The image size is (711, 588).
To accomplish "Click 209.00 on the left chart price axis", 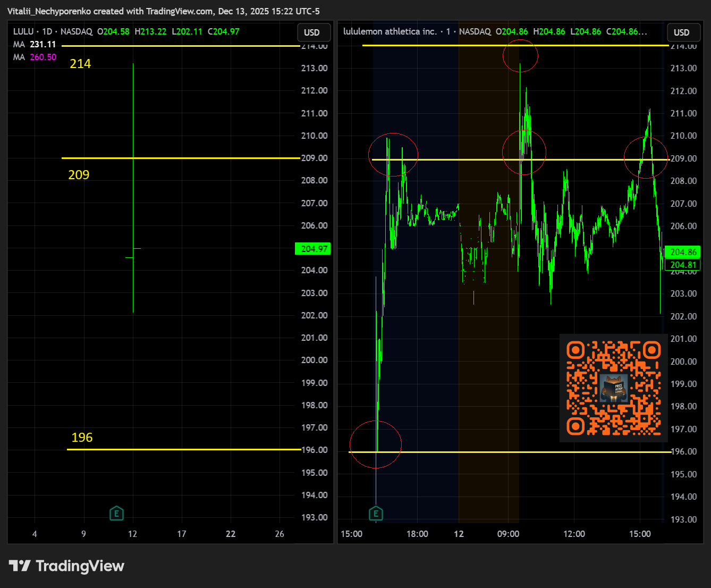I will click(x=314, y=158).
